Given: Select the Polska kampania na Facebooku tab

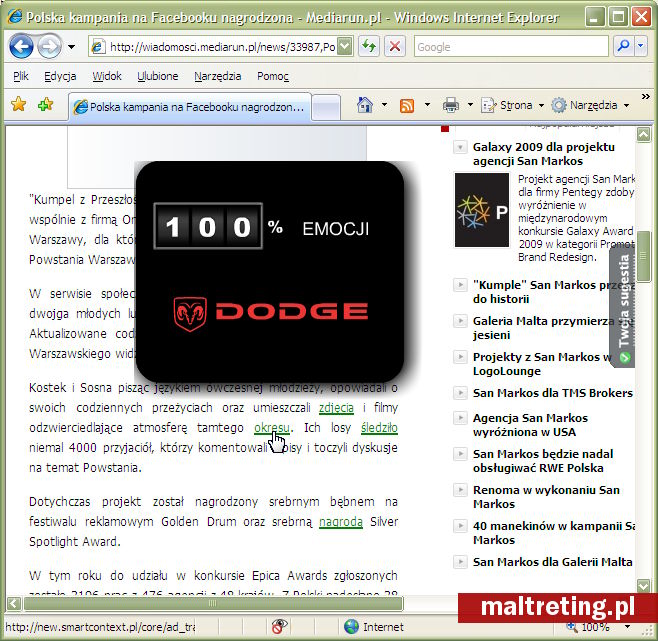Looking at the screenshot, I should coord(190,107).
